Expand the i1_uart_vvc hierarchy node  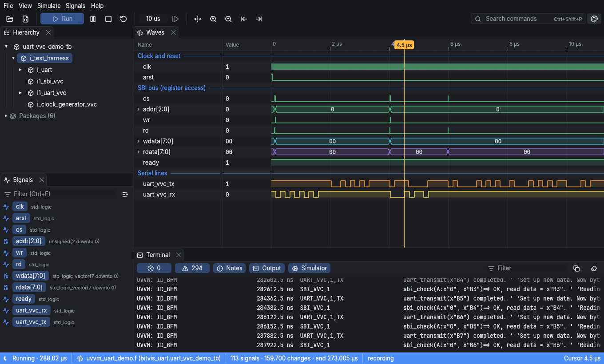point(20,93)
